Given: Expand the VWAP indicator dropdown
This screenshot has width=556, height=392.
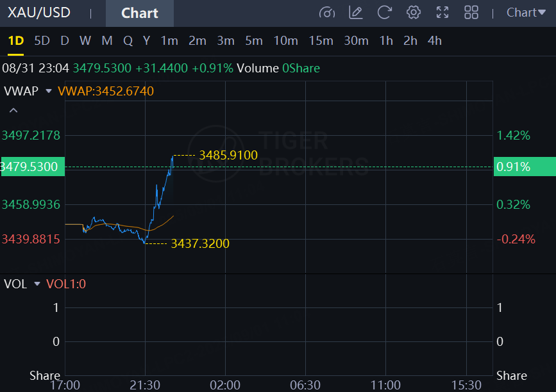Looking at the screenshot, I should pyautogui.click(x=49, y=91).
